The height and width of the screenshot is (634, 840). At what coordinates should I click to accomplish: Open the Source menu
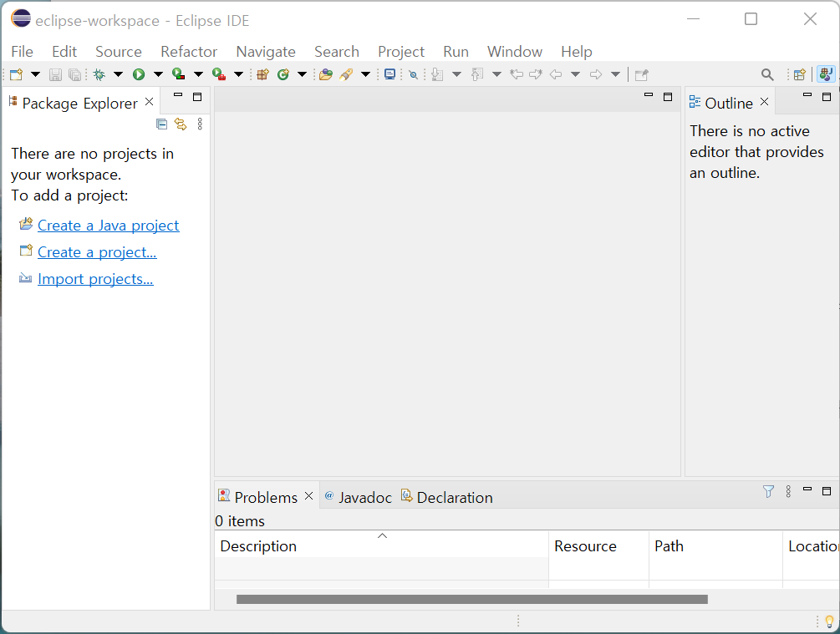(x=119, y=52)
